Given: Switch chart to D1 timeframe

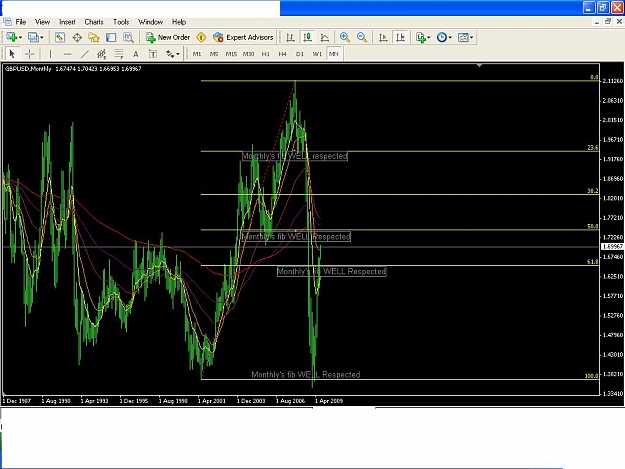Looking at the screenshot, I should 300,54.
